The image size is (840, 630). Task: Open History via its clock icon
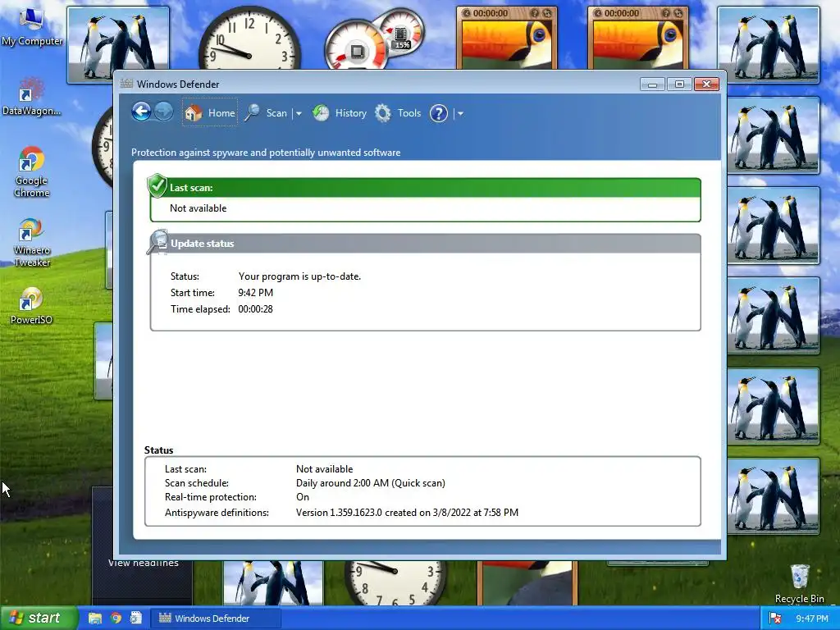tap(321, 113)
